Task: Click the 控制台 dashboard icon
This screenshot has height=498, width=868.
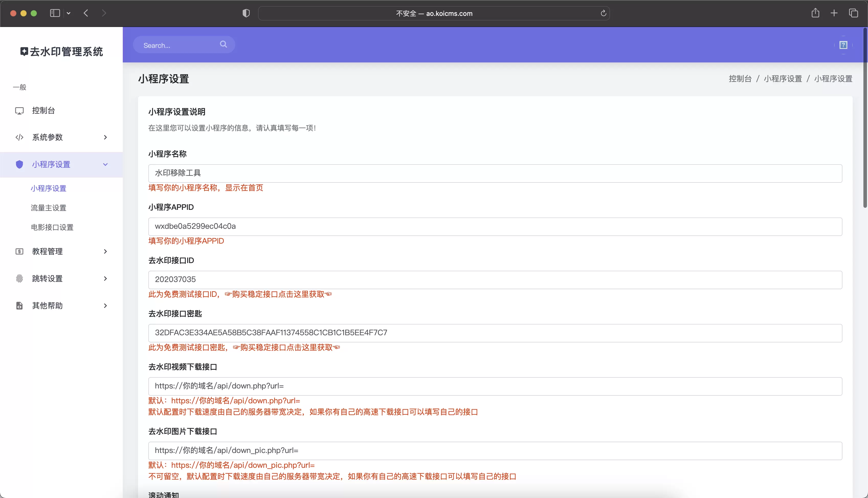Action: click(19, 110)
